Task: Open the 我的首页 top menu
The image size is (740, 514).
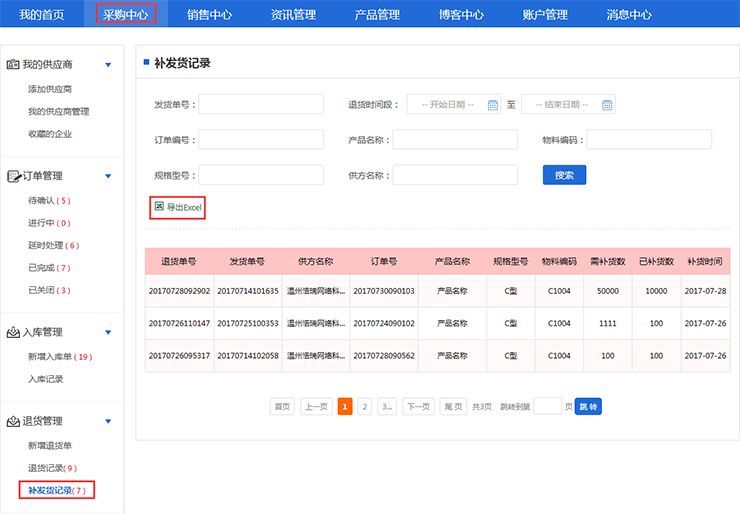Action: [x=42, y=14]
